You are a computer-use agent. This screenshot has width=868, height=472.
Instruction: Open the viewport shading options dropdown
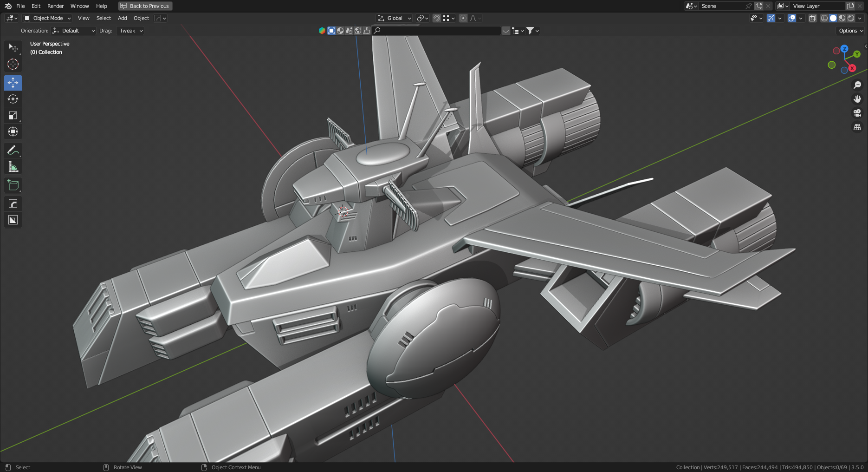(860, 18)
